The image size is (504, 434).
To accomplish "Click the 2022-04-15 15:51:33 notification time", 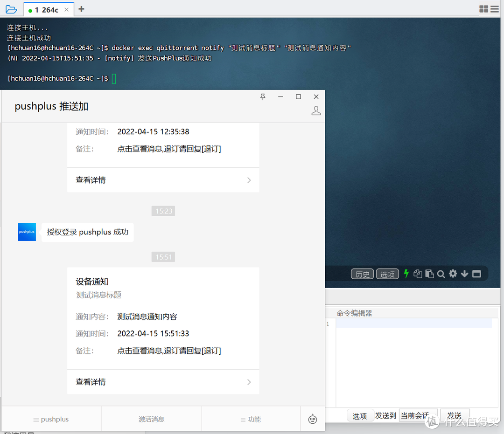I will tap(153, 334).
